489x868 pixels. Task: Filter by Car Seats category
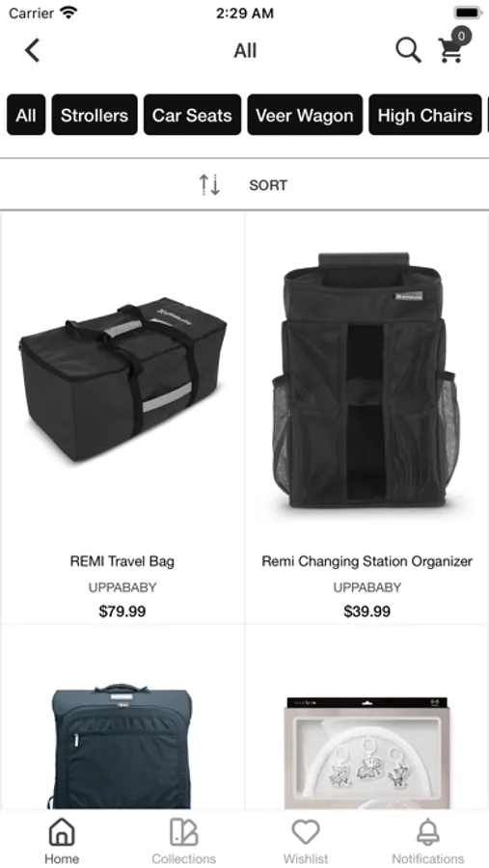click(192, 115)
